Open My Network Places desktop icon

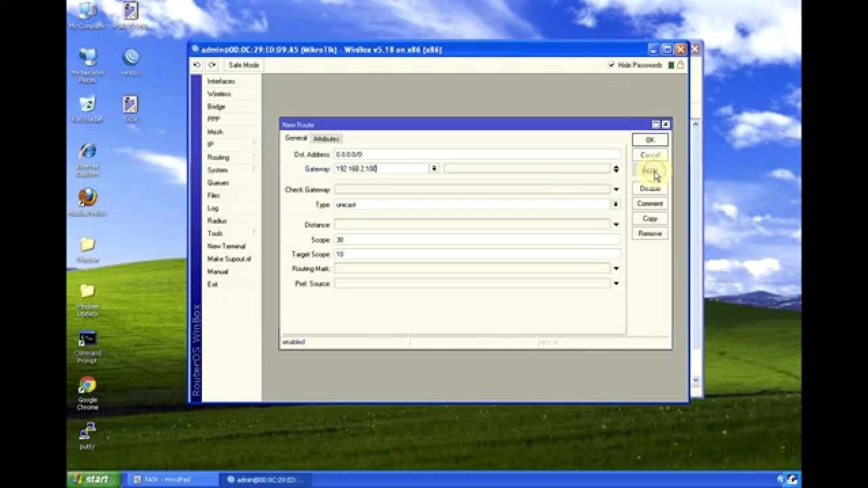(x=87, y=65)
